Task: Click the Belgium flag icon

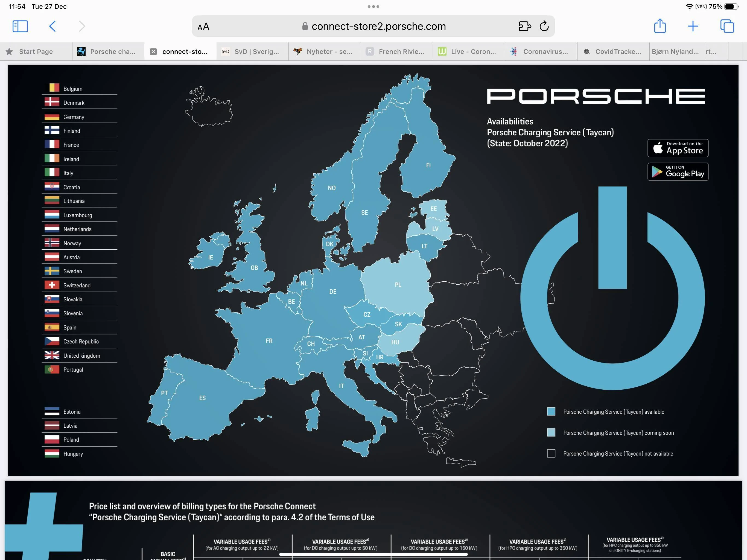Action: pos(52,88)
